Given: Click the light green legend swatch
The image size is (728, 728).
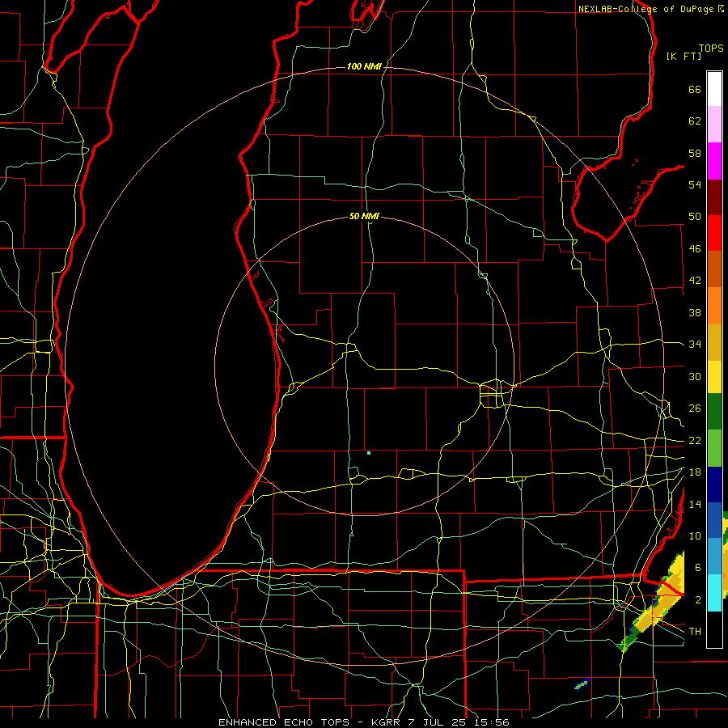Looking at the screenshot, I should 714,447.
